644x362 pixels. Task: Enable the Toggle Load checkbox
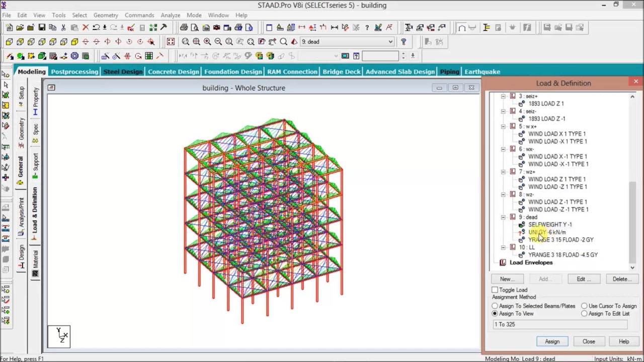[495, 290]
